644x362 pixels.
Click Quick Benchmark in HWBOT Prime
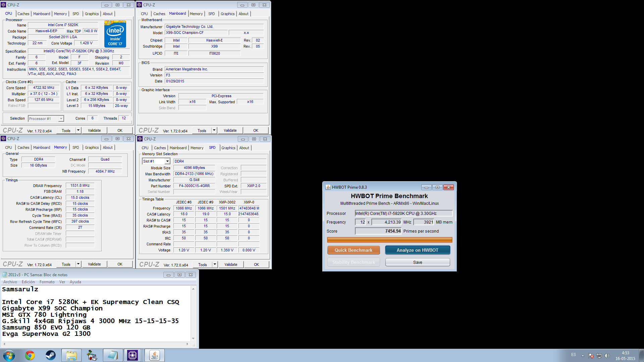click(354, 250)
